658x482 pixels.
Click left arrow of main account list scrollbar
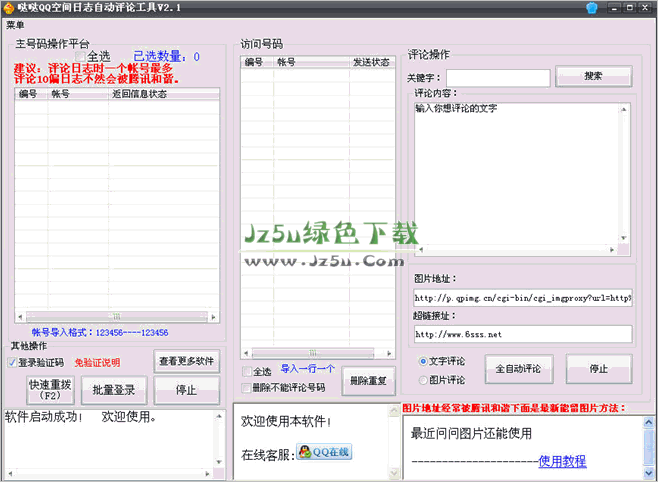click(20, 317)
